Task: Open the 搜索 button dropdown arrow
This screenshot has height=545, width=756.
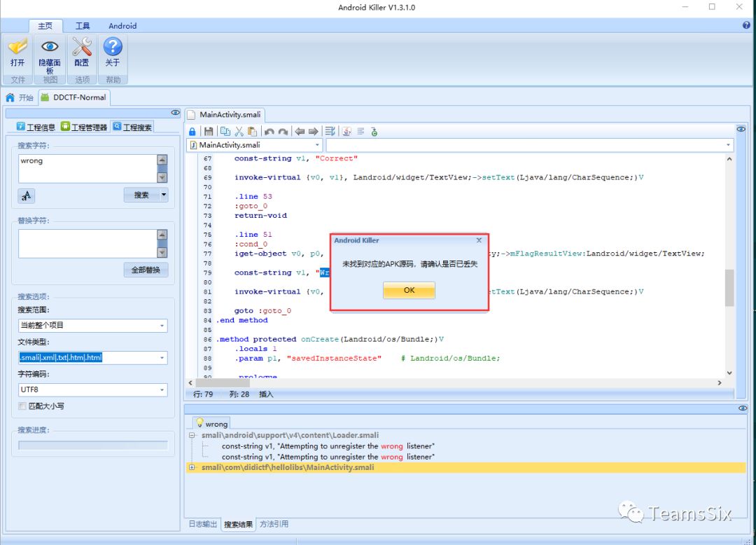Action: click(164, 195)
